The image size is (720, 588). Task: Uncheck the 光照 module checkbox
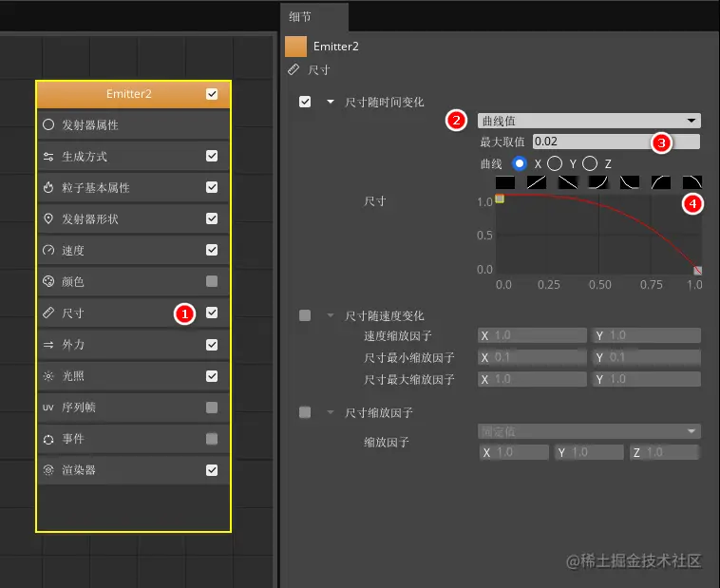click(x=212, y=376)
